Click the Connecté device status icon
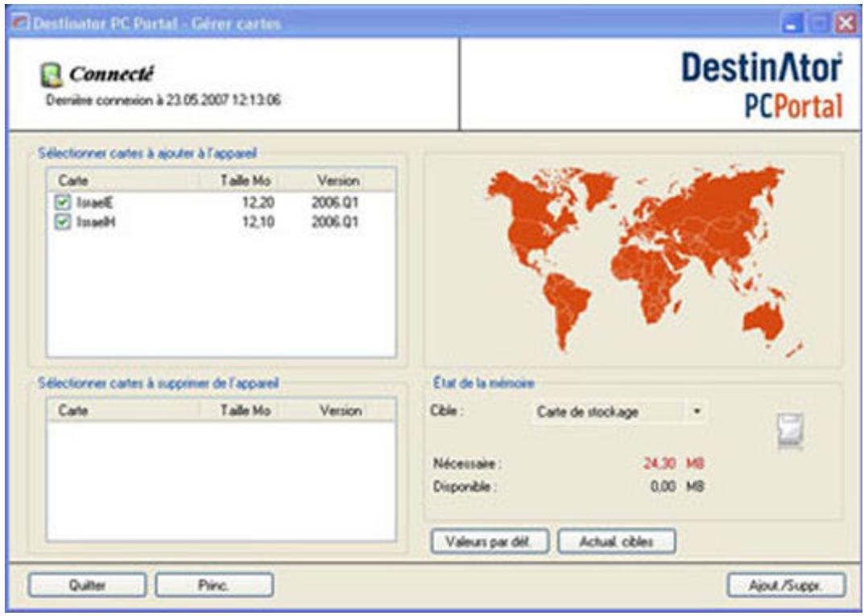864x616 pixels. tap(52, 75)
